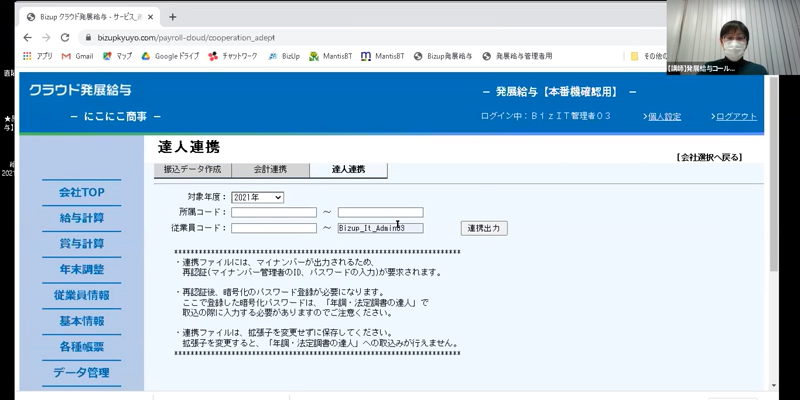
Task: Open the 個人設定 link
Action: click(664, 117)
